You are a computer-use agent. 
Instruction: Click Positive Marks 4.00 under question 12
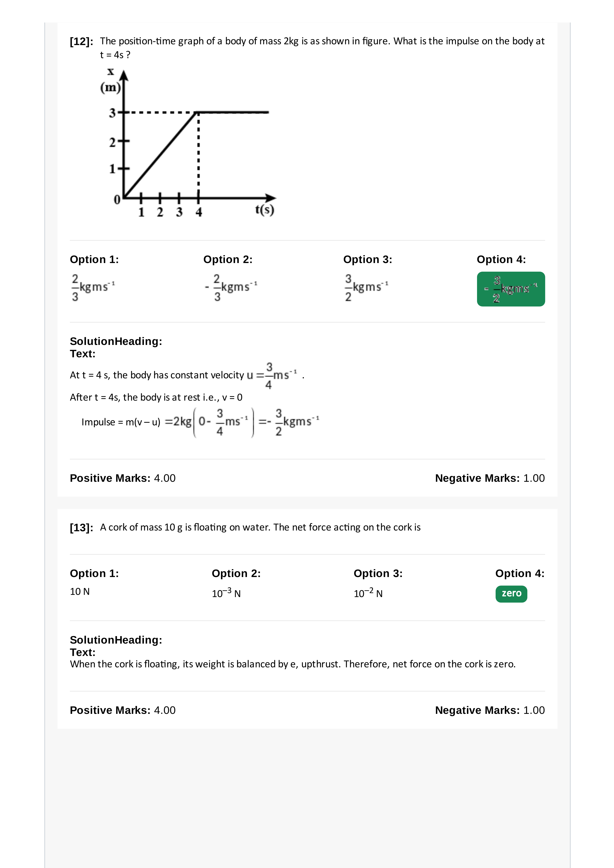[x=123, y=478]
